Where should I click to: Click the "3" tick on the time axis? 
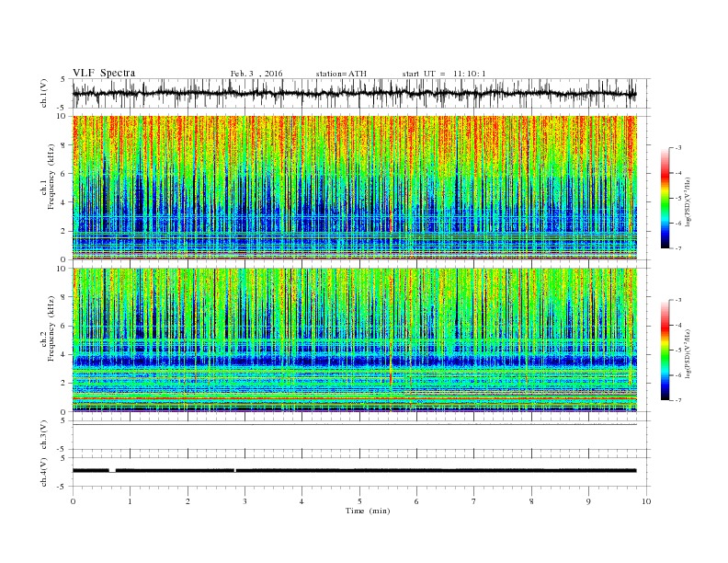coord(245,501)
